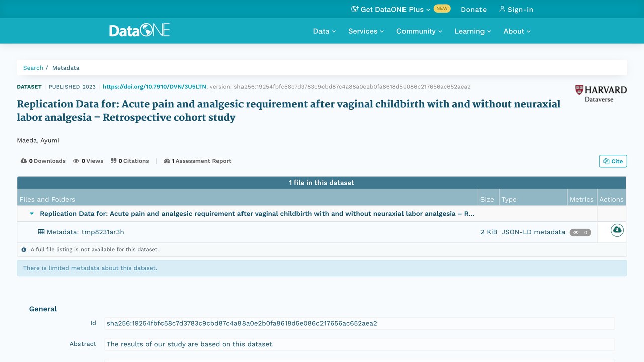
Task: Click the 2 KiB size cell
Action: pyautogui.click(x=489, y=232)
